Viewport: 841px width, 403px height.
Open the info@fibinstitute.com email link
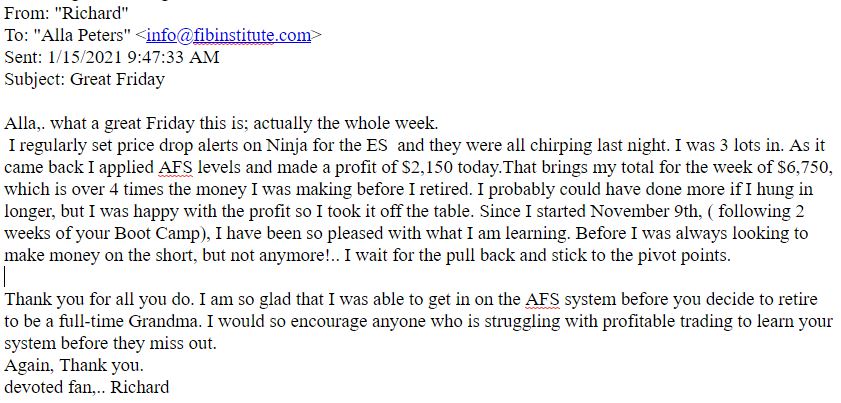(228, 35)
